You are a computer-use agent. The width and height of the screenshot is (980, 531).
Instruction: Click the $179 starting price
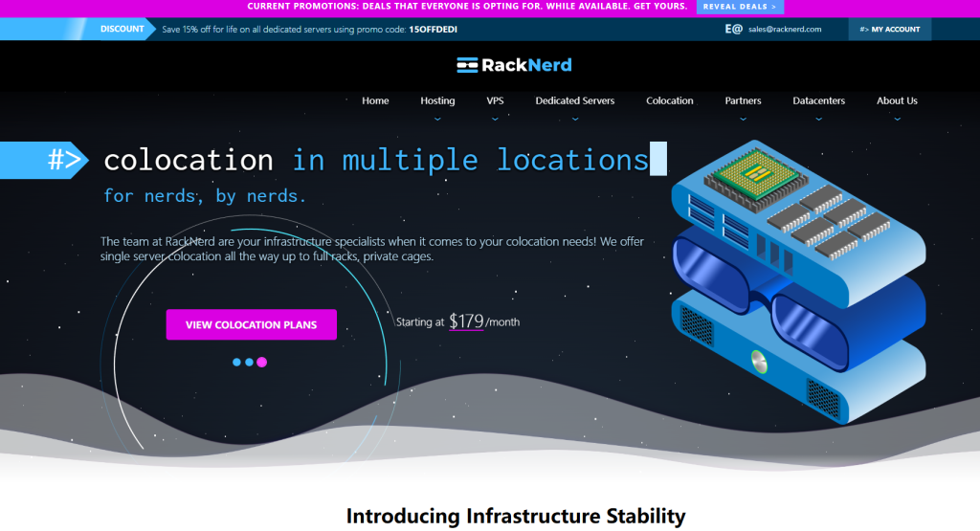(x=466, y=321)
